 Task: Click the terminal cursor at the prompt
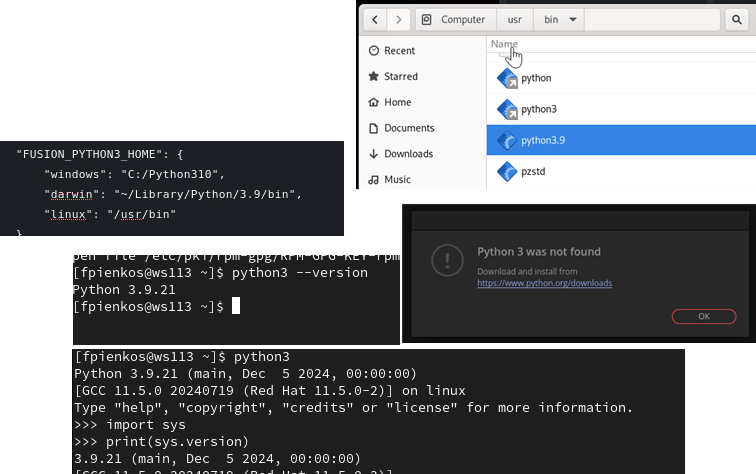click(x=236, y=306)
